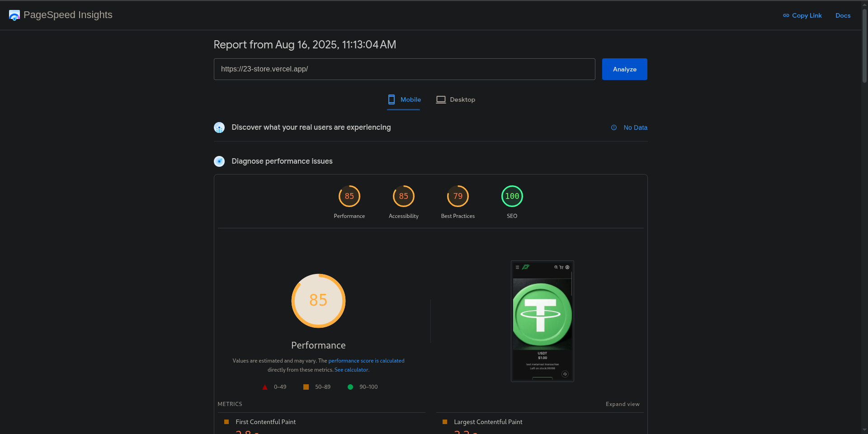Viewport: 868px width, 434px height.
Task: Switch to the Mobile tab
Action: point(404,99)
